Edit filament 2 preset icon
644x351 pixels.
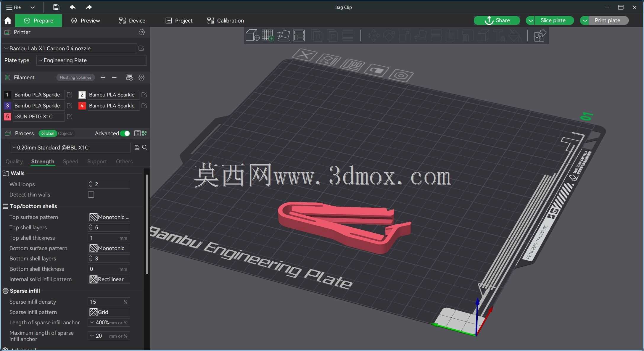click(x=144, y=95)
